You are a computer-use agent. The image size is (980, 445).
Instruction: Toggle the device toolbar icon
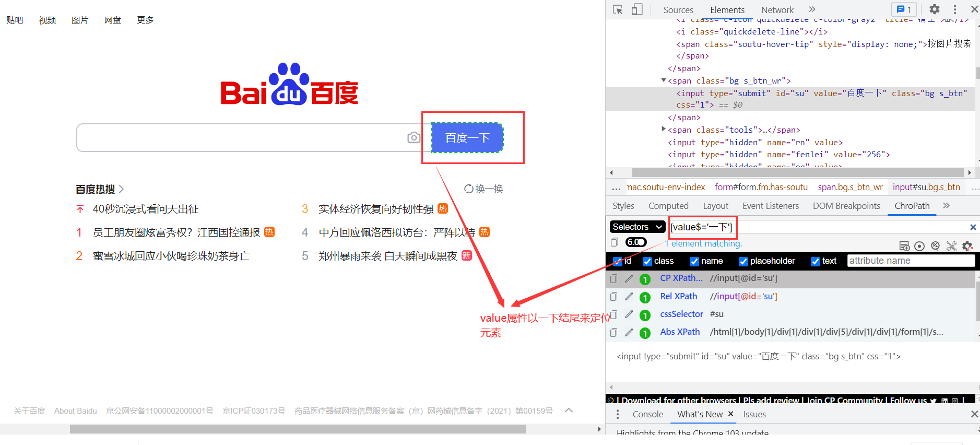[x=637, y=9]
